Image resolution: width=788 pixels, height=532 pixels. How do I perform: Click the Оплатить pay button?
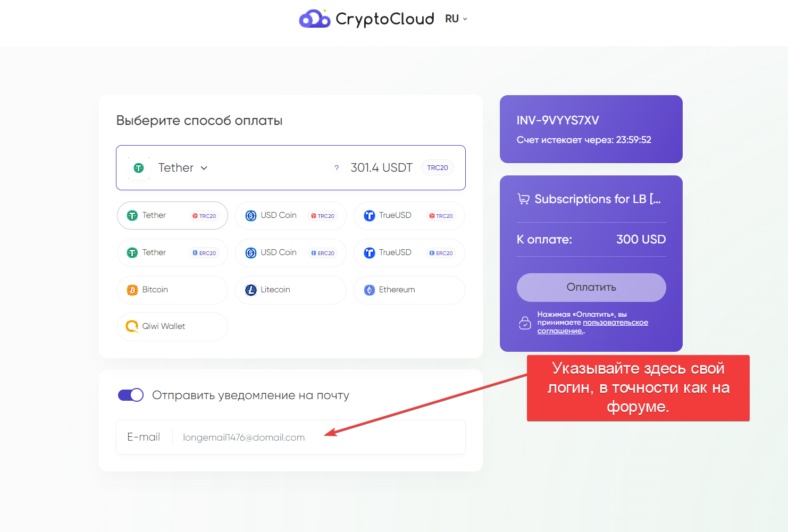click(591, 288)
